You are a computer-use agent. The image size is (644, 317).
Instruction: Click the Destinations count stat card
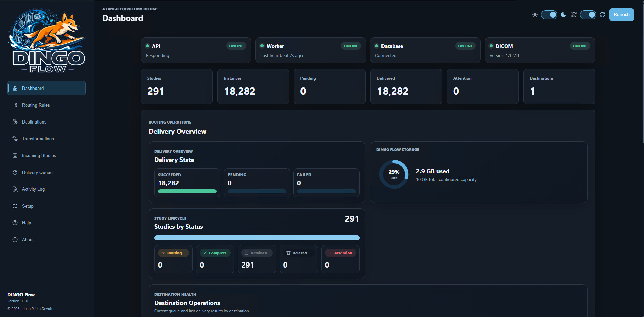[x=559, y=86]
